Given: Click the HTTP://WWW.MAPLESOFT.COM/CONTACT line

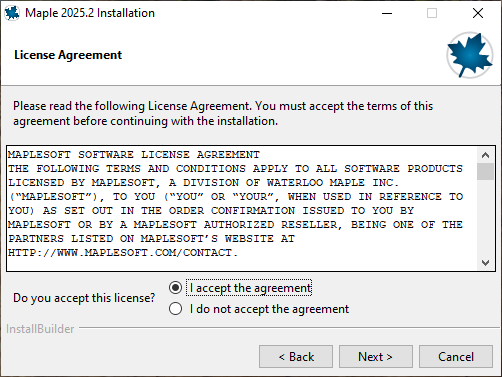Looking at the screenshot, I should [123, 253].
